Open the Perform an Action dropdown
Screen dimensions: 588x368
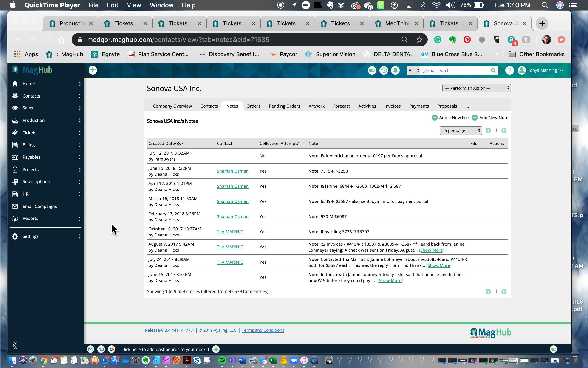(476, 88)
